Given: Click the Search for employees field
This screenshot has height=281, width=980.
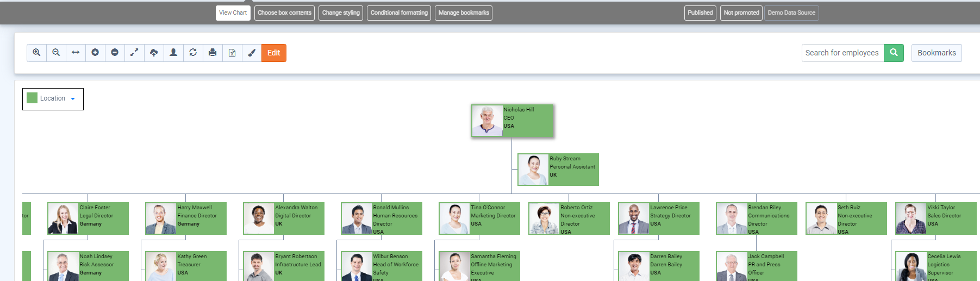Looking at the screenshot, I should pos(842,53).
